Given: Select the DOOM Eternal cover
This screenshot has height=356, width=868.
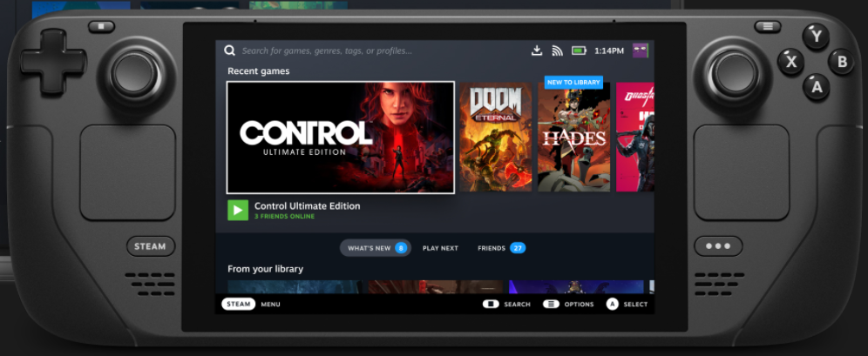Looking at the screenshot, I should 496,138.
